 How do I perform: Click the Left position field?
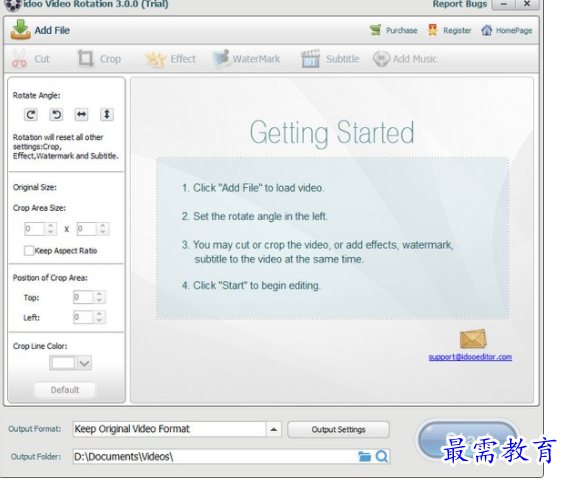pyautogui.click(x=83, y=317)
